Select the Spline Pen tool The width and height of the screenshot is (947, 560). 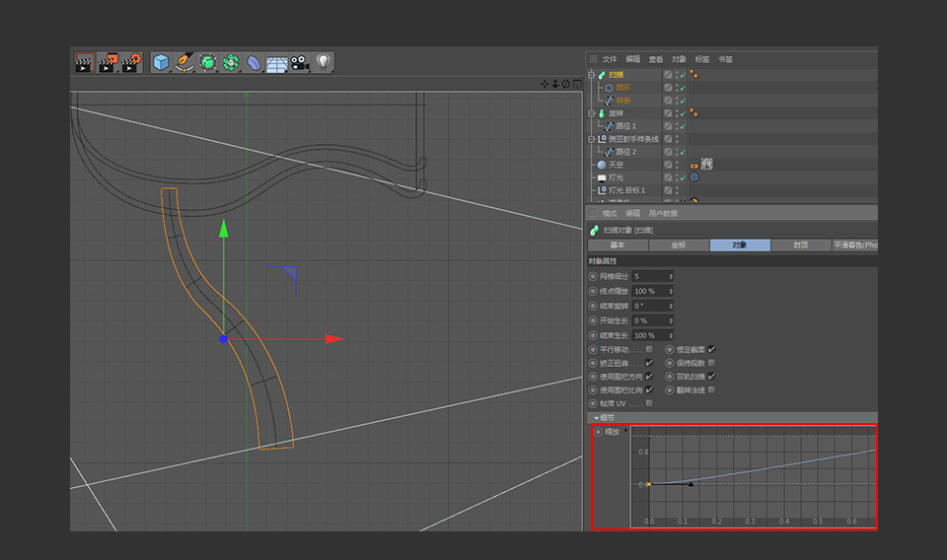pyautogui.click(x=183, y=62)
